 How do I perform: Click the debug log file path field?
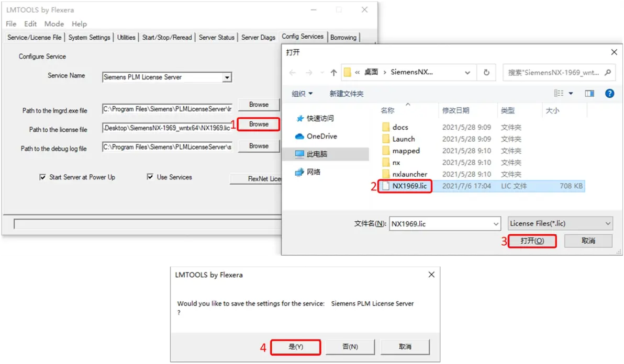pyautogui.click(x=167, y=147)
